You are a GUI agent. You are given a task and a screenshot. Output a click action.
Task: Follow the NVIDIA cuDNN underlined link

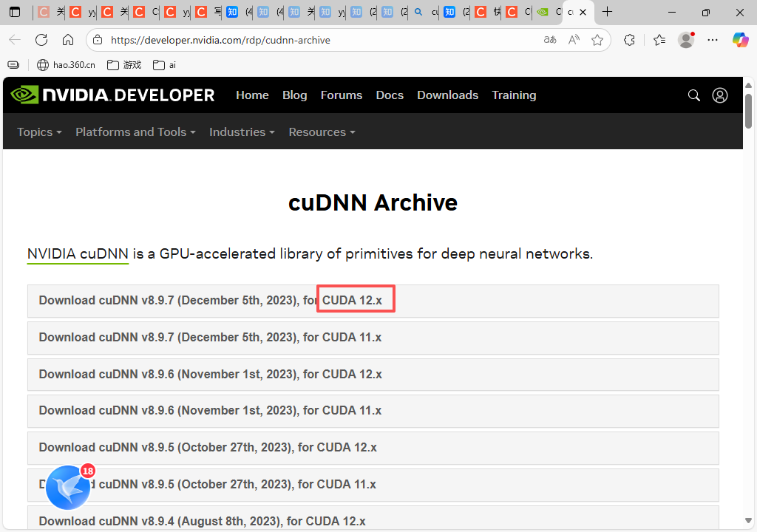click(x=78, y=254)
